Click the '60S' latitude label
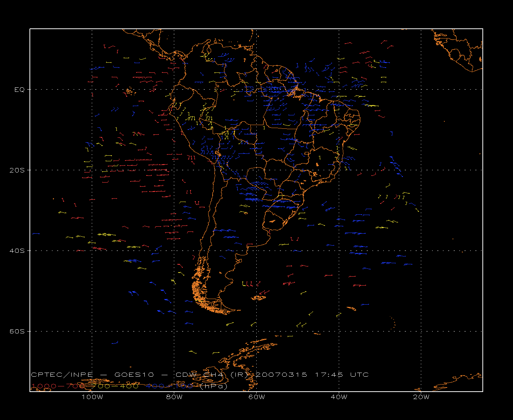 17,332
